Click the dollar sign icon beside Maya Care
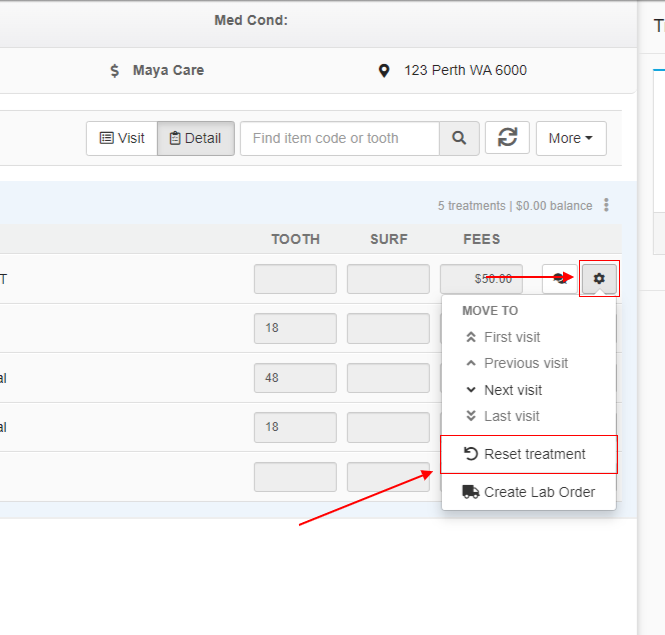 pos(115,70)
